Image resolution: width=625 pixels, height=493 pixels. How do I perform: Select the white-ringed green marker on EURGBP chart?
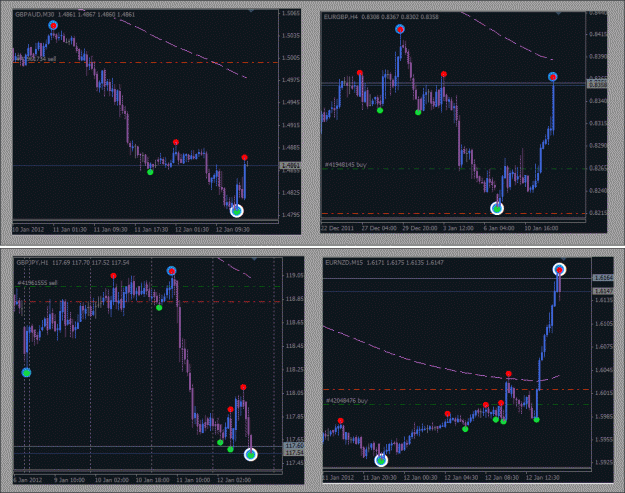click(x=497, y=208)
